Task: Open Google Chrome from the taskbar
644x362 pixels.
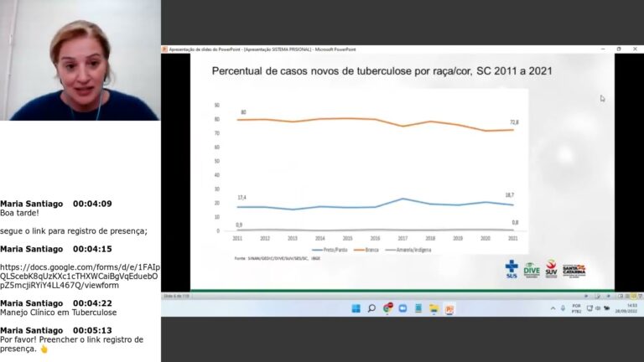Action: (x=387, y=308)
